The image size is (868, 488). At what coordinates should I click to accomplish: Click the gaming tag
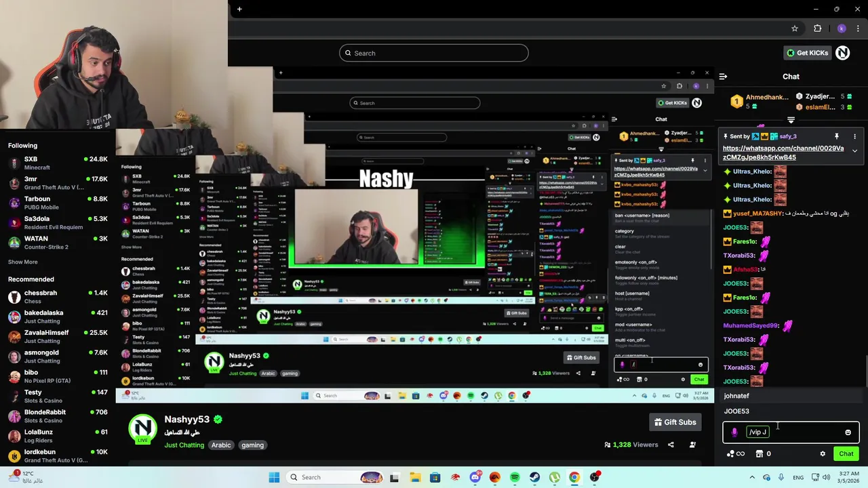[252, 445]
